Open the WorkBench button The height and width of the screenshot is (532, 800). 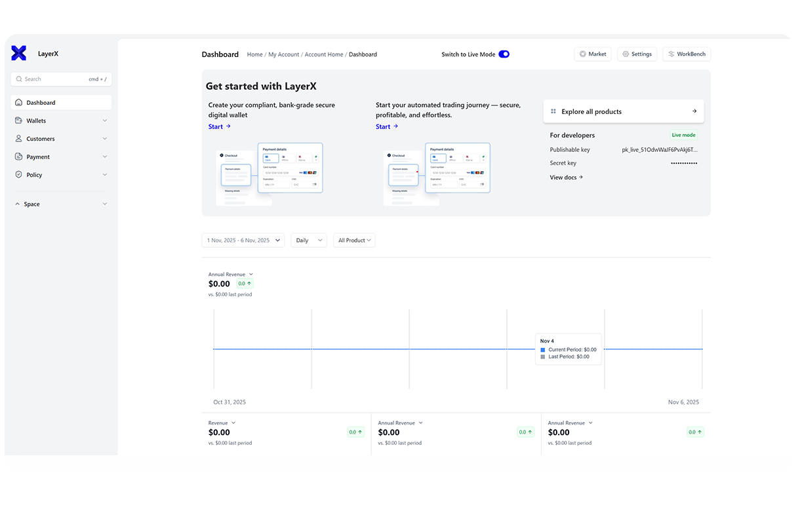(x=686, y=54)
